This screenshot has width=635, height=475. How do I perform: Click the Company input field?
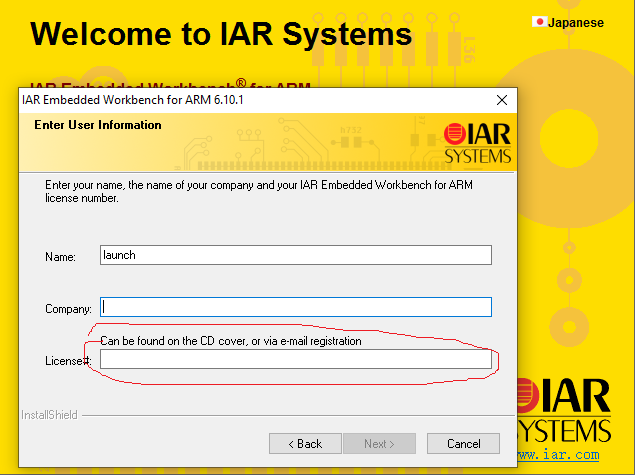point(296,307)
